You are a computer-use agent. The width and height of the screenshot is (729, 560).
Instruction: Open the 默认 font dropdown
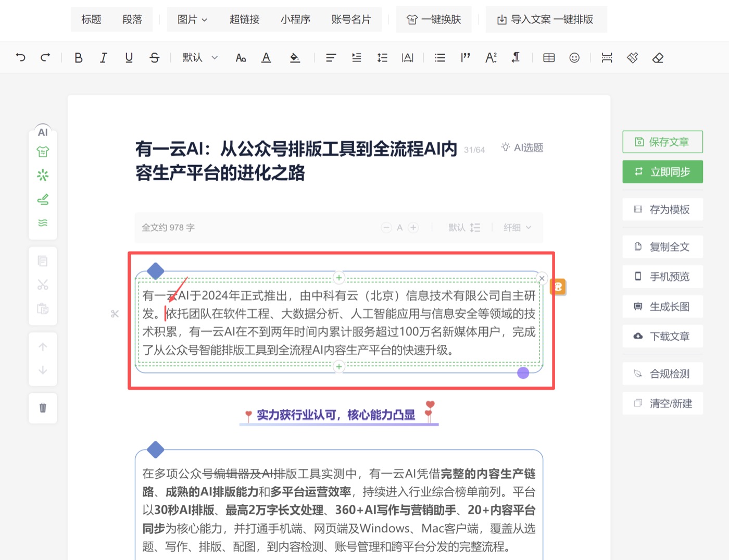tap(200, 58)
